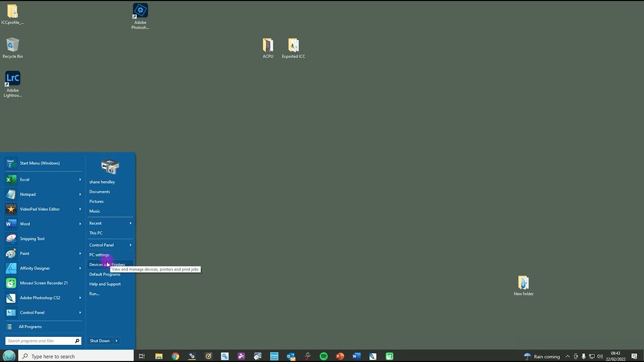Expand the Affinity Designer submenu arrow
The width and height of the screenshot is (644, 362).
click(80, 268)
